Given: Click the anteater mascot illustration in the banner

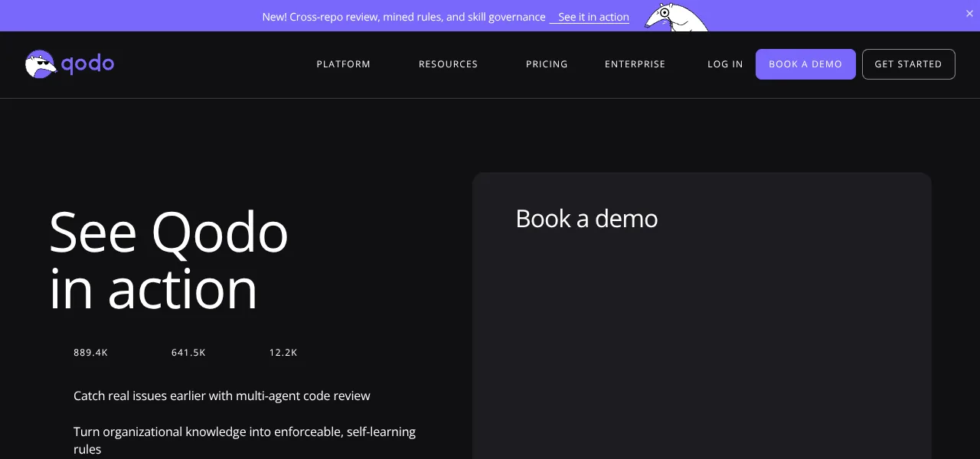Looking at the screenshot, I should [x=676, y=17].
